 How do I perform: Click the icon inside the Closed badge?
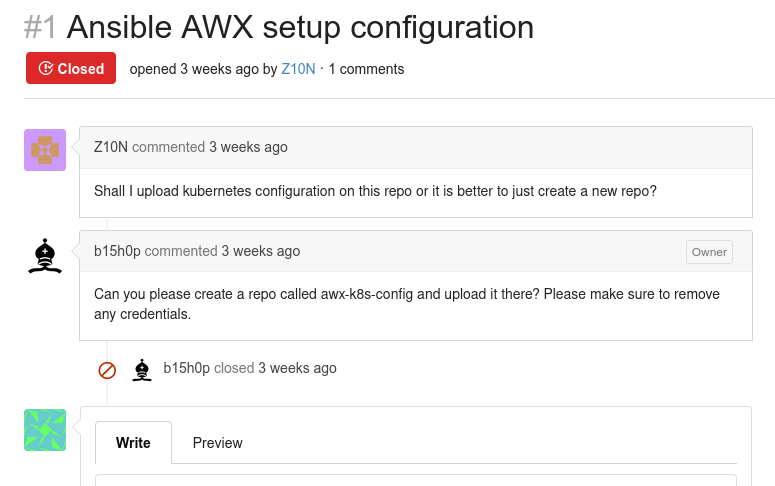pyautogui.click(x=45, y=68)
